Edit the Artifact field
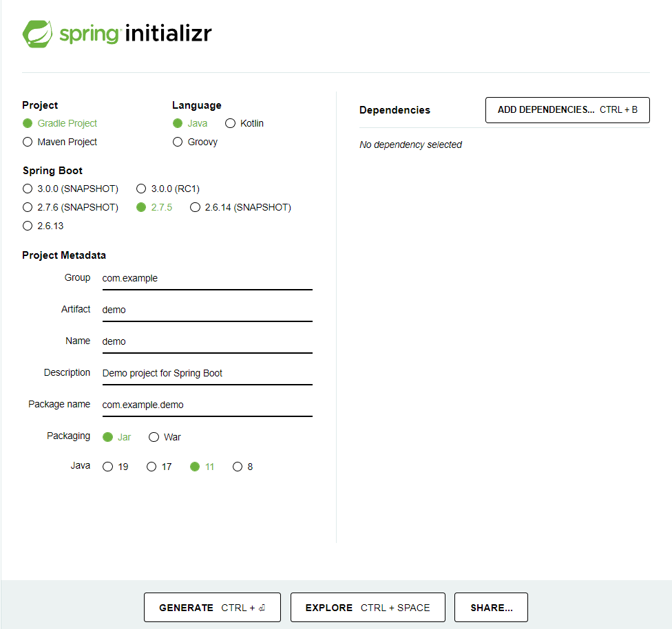Screen dimensions: 672x629 [207, 310]
